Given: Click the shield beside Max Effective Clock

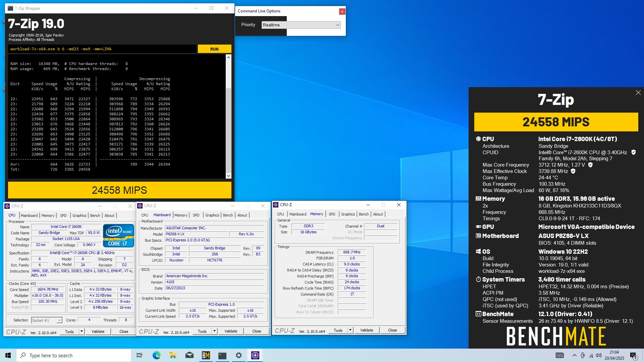Looking at the screenshot, I should click(573, 171).
